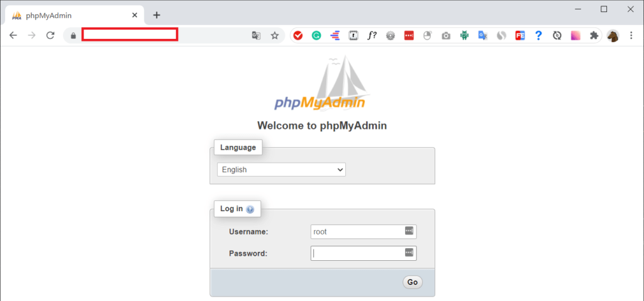
Task: Click the Username field containing root
Action: coord(364,232)
